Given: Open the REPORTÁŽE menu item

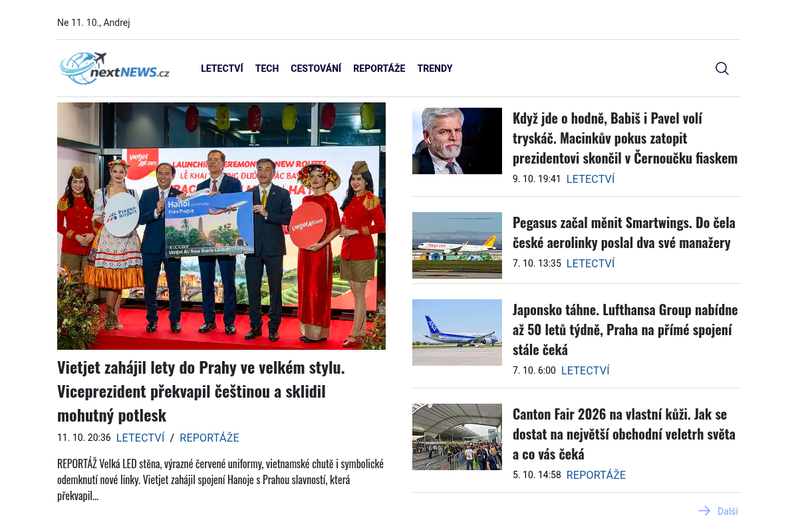Looking at the screenshot, I should (x=379, y=68).
